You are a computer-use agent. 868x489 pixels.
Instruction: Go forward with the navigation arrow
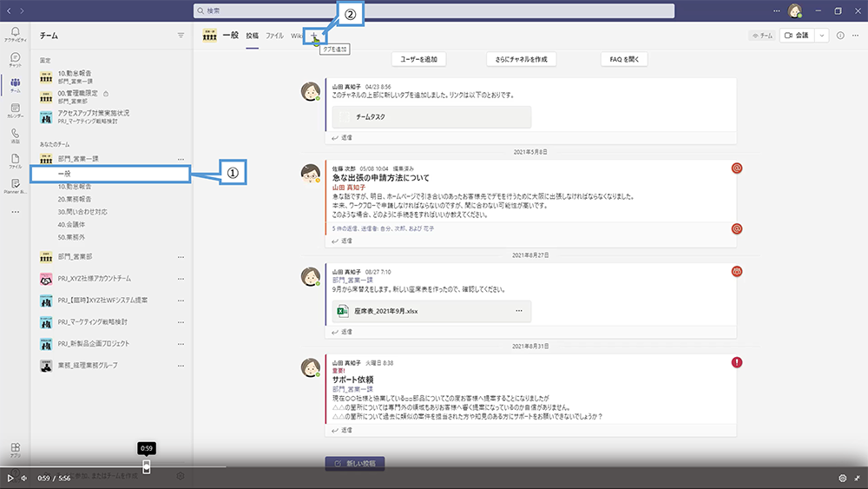(22, 10)
